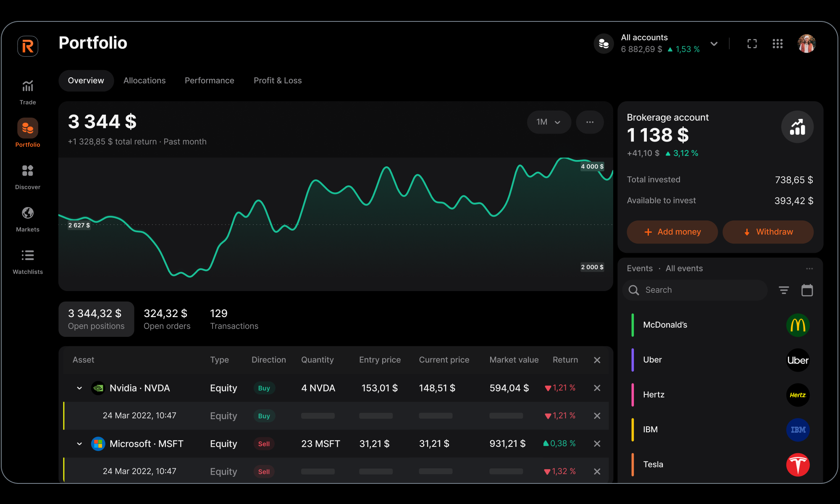Open Watchlists list icon
Screen dimensions: 840x504
[28, 261]
